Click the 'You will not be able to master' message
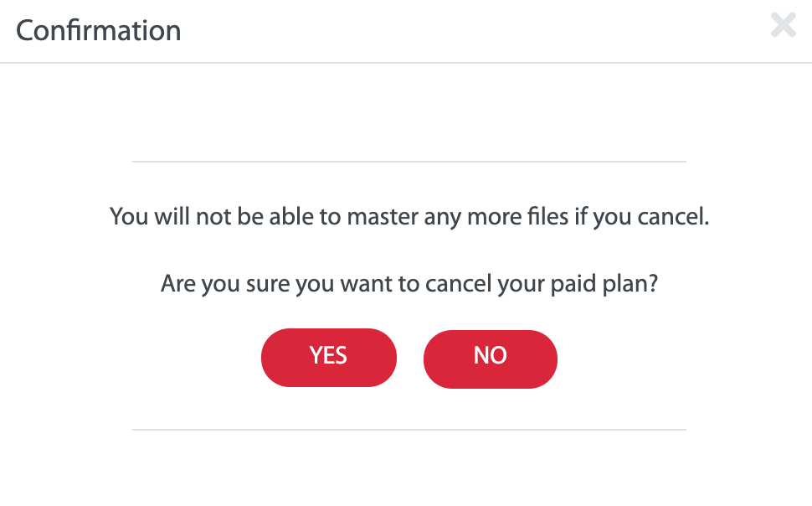The height and width of the screenshot is (506, 812). point(409,217)
